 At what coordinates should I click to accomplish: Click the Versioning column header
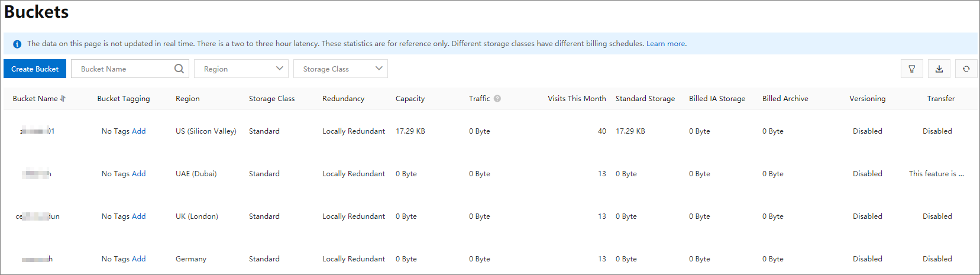tap(868, 99)
